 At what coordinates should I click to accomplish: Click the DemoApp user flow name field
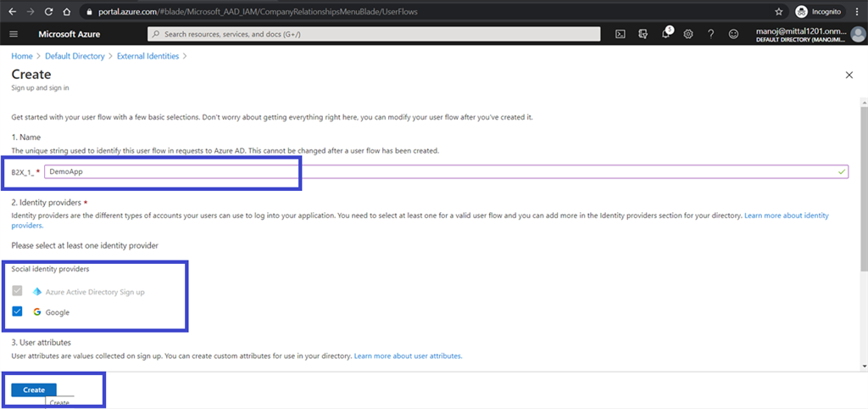tap(446, 171)
